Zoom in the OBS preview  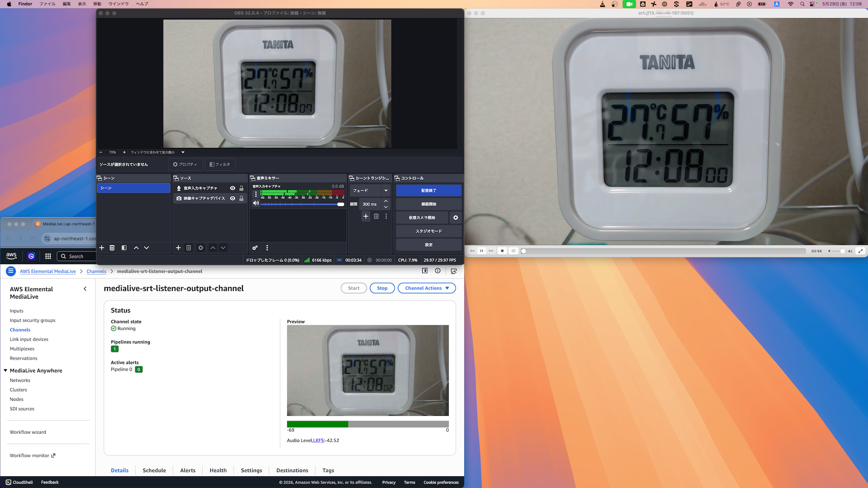(124, 152)
